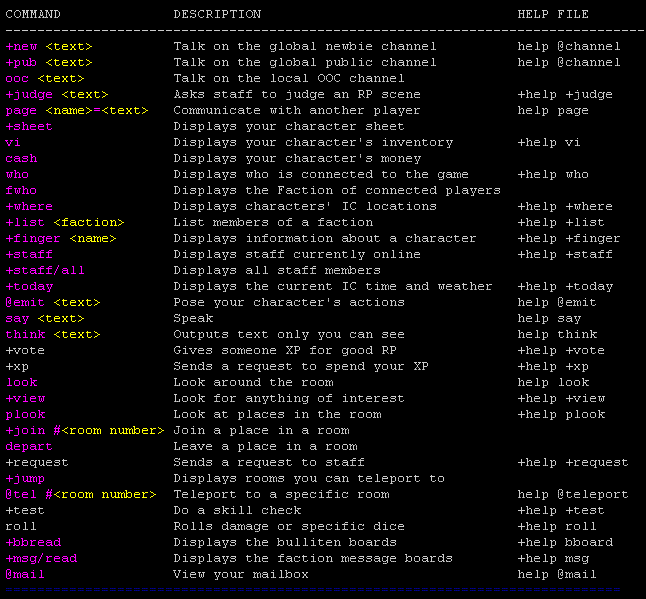Click the HELP FILE column header
The height and width of the screenshot is (599, 646).
[553, 14]
